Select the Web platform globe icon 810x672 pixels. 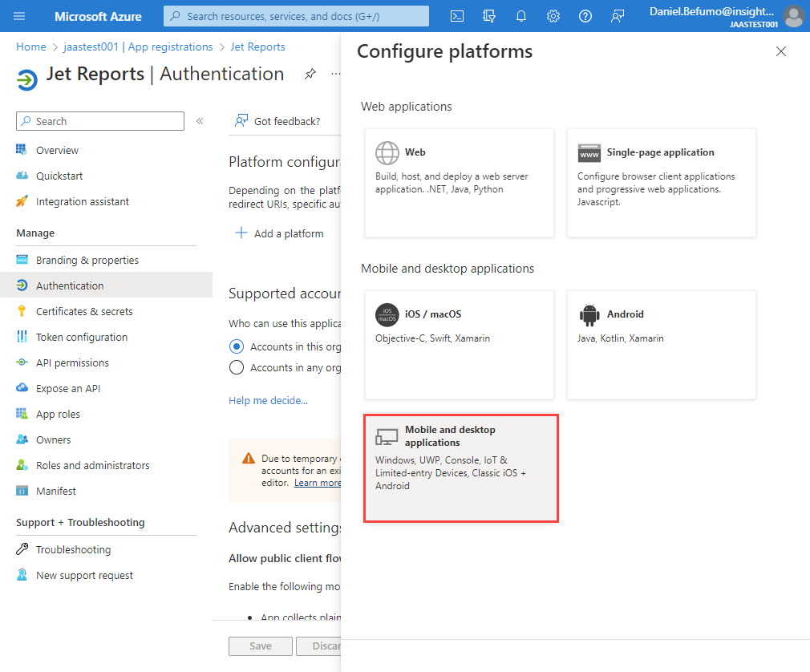(387, 152)
